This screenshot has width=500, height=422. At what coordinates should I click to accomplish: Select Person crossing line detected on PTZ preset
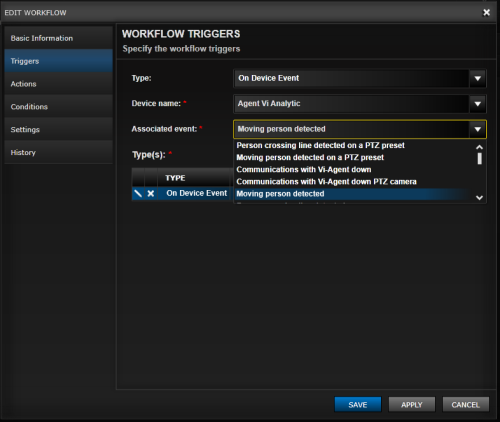(x=320, y=145)
